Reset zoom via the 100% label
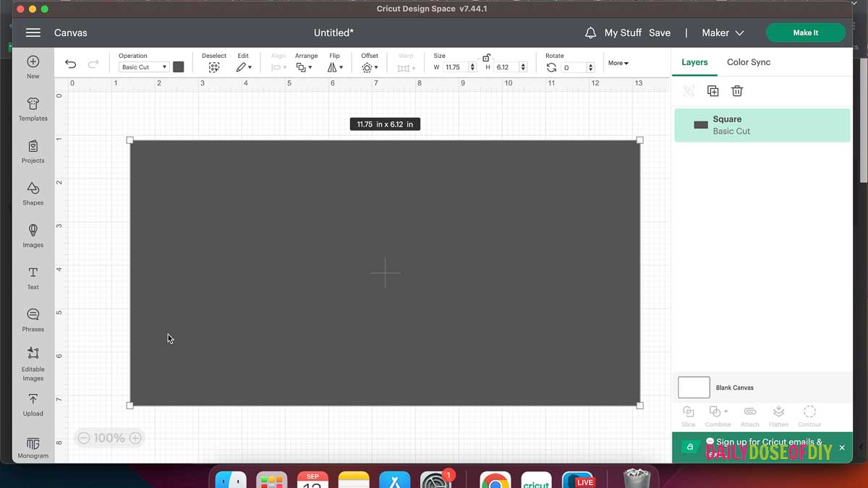Screen dimensions: 868x488 pyautogui.click(x=109, y=438)
